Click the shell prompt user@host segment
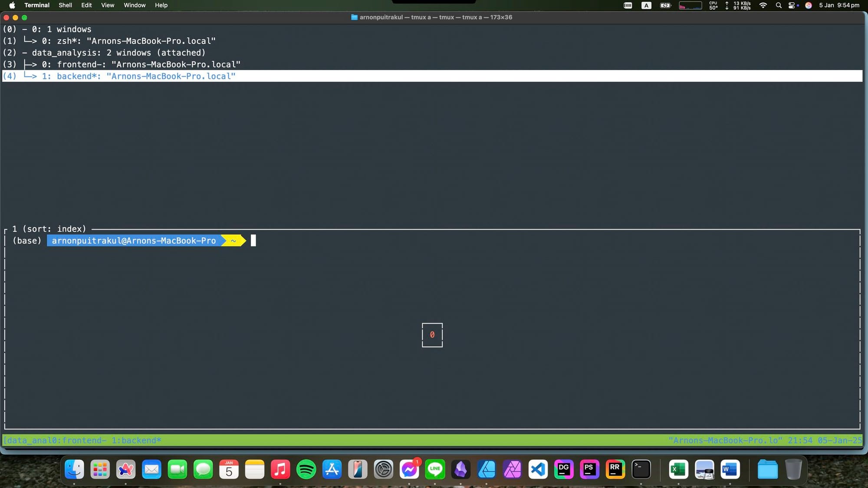 134,241
